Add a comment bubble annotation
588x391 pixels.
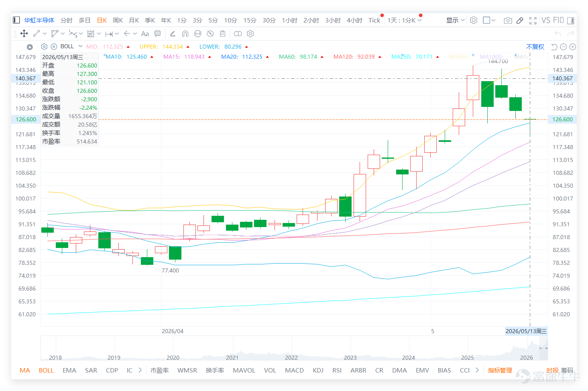point(158,33)
